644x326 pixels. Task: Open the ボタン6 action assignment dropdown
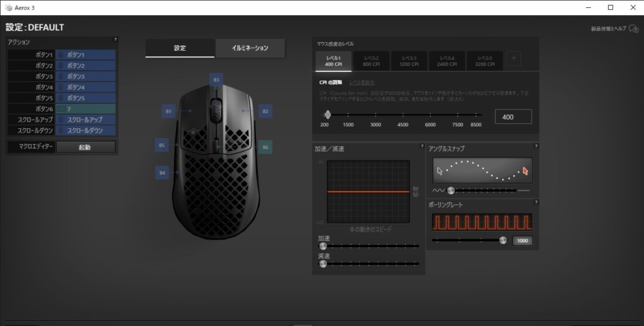click(86, 108)
